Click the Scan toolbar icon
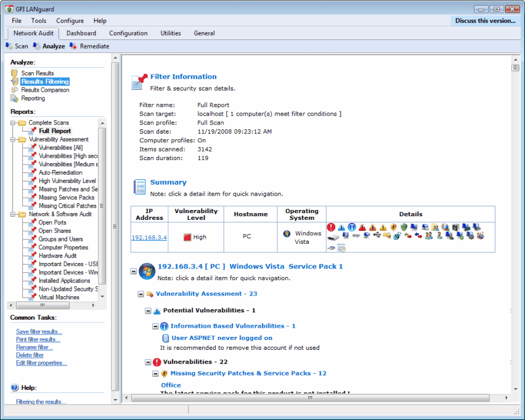Image resolution: width=525 pixels, height=420 pixels. pos(9,46)
